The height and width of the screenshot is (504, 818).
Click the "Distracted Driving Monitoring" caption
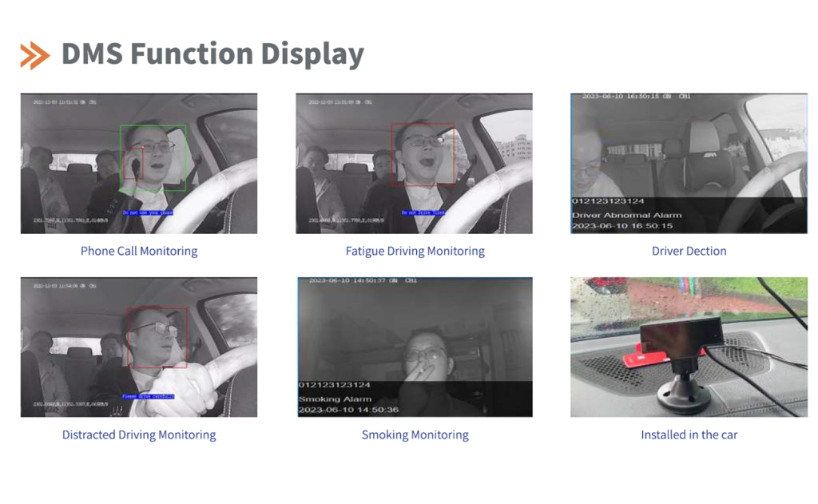pos(139,435)
